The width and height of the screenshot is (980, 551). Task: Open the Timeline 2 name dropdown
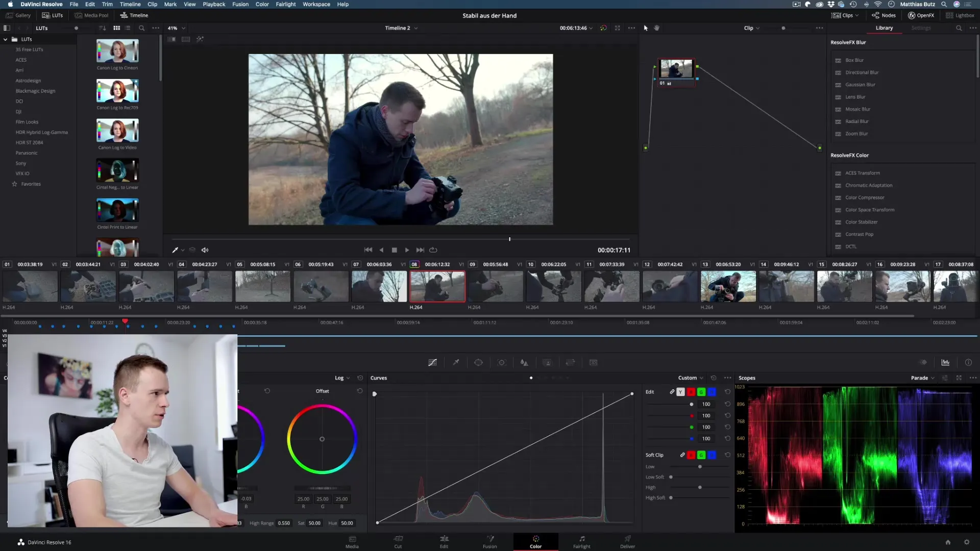(401, 28)
